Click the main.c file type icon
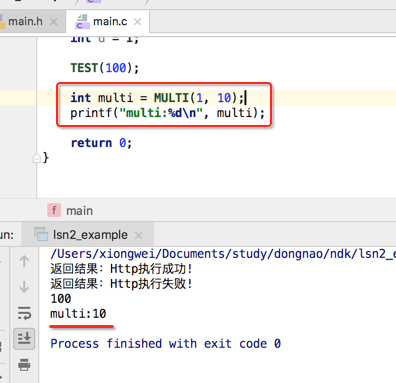This screenshot has width=396, height=383. click(x=82, y=22)
